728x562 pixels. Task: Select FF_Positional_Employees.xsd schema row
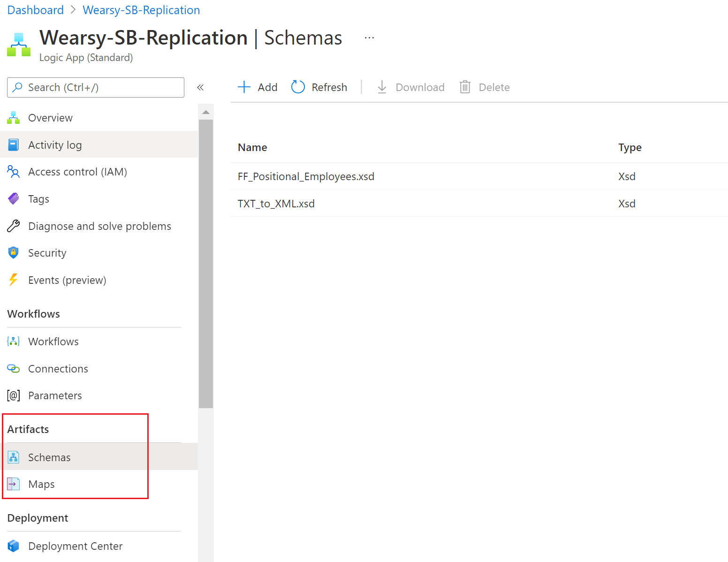pos(479,176)
